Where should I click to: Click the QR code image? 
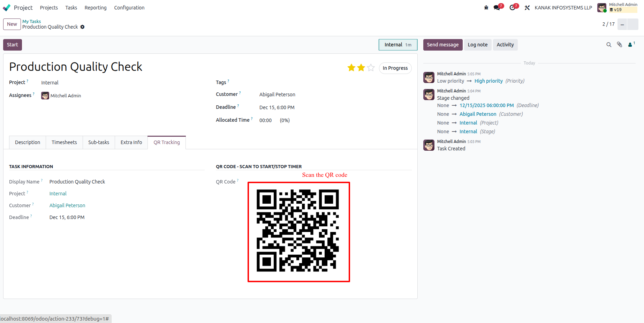(298, 231)
